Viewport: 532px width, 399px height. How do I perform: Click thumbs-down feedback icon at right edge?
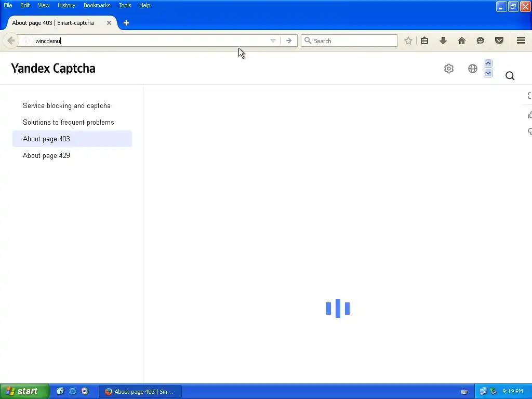click(529, 131)
